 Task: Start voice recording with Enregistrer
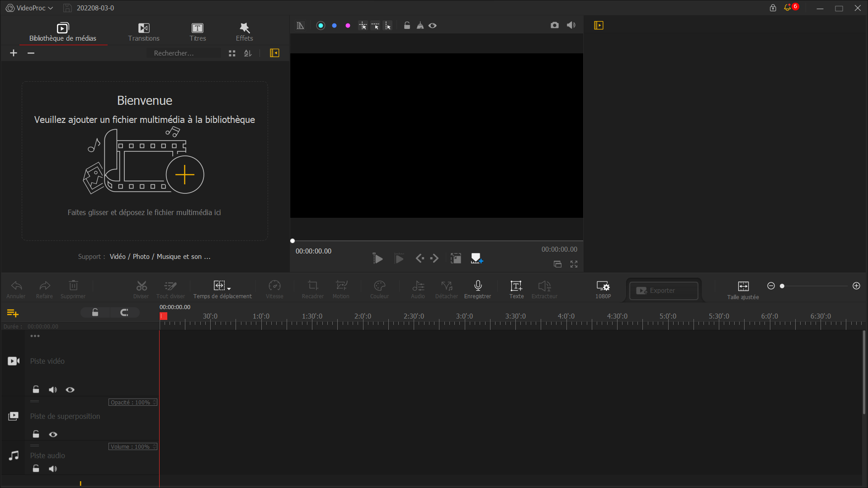pyautogui.click(x=478, y=290)
